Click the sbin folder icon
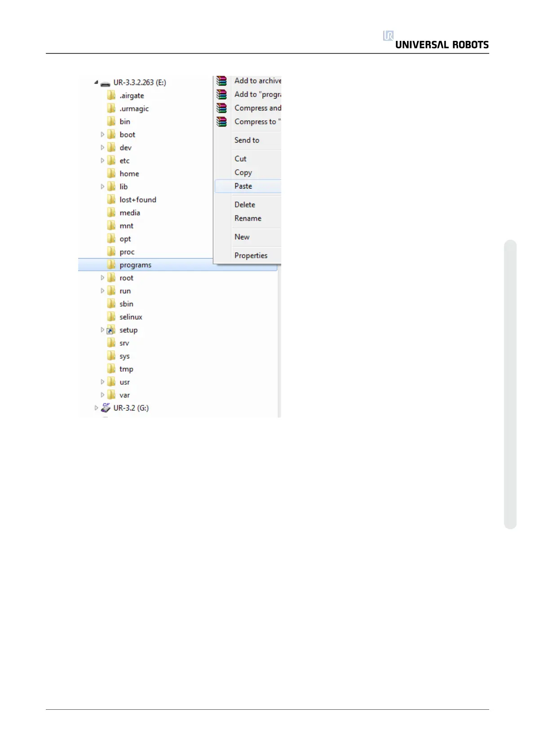Viewport: 535px width, 756px height. click(111, 303)
